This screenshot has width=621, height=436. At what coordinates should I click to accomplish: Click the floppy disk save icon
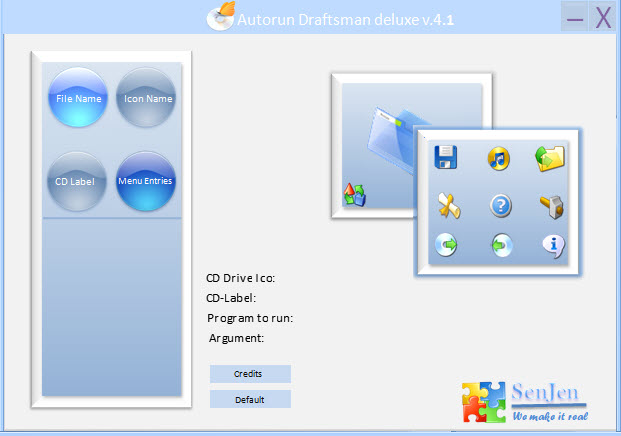point(446,158)
